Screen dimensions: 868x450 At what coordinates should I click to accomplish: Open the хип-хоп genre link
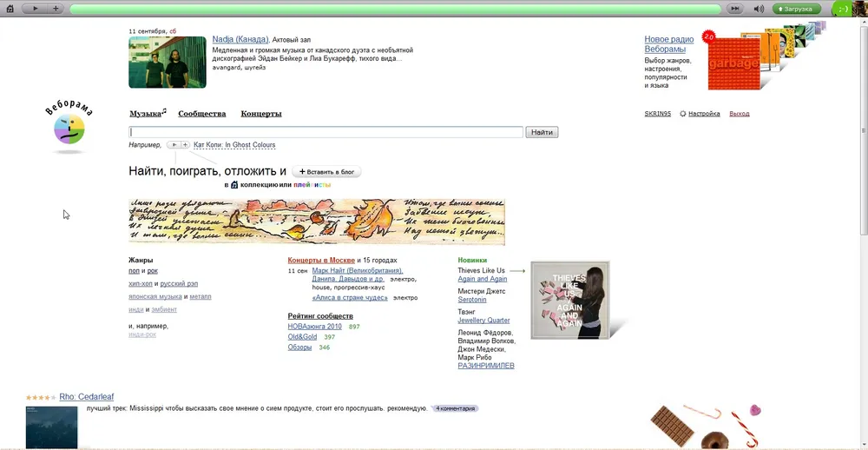[x=141, y=284]
